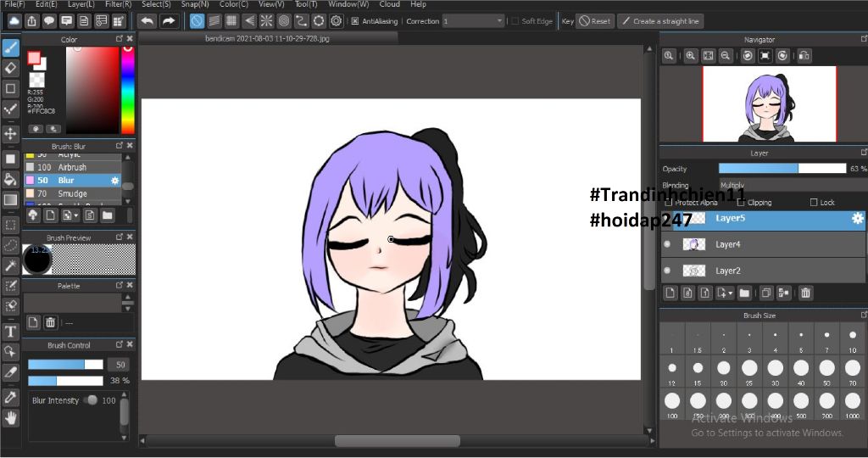The height and width of the screenshot is (458, 868).
Task: Enable the radial snap icon
Action: click(266, 21)
